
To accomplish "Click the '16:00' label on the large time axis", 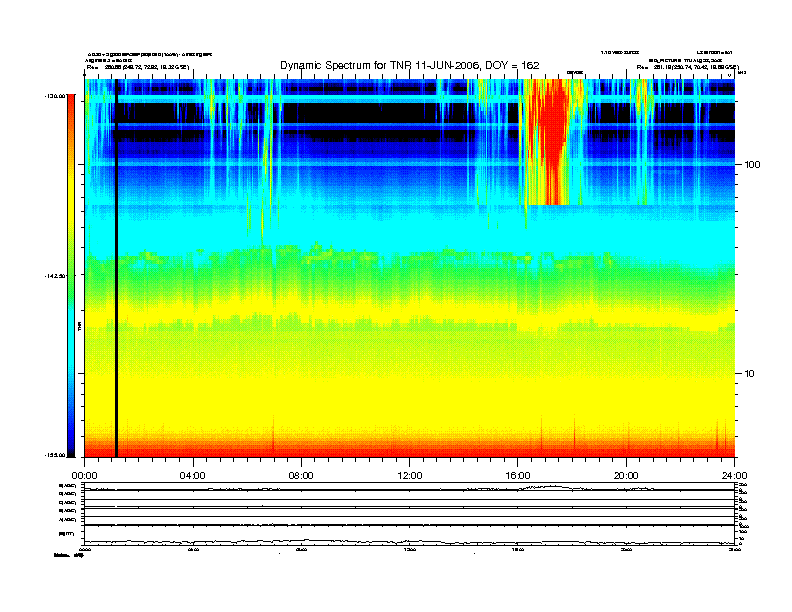I will click(518, 476).
